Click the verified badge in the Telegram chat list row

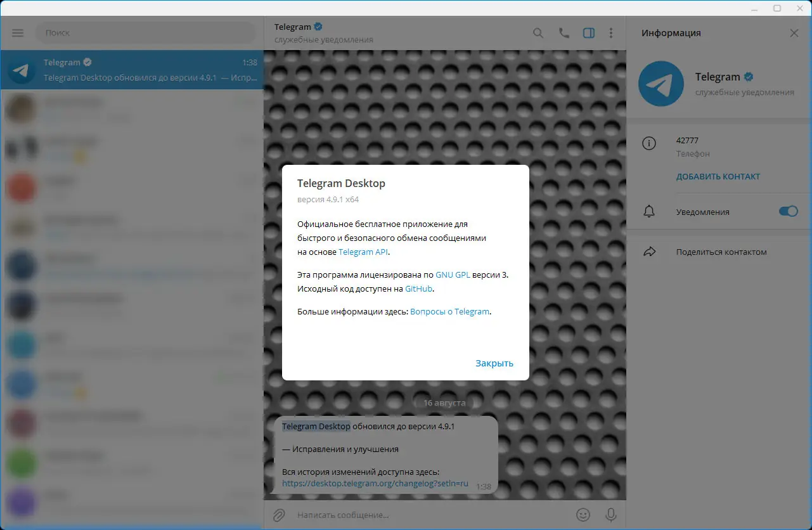pos(87,62)
